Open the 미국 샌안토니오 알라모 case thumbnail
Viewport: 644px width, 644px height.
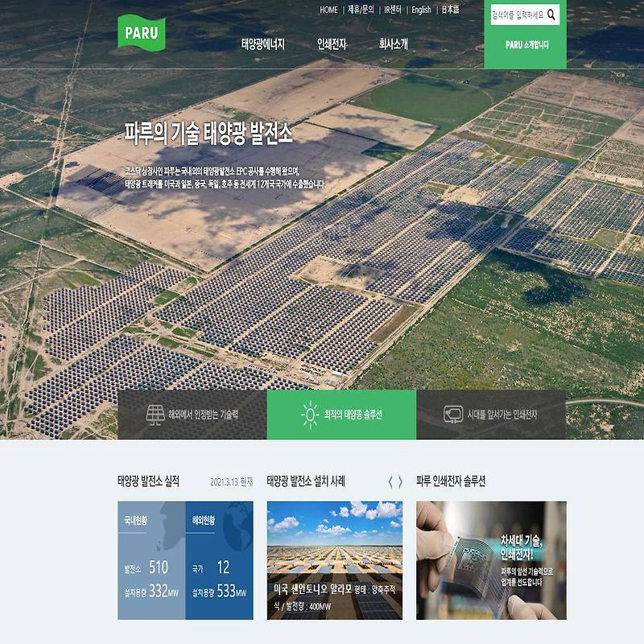[x=335, y=560]
